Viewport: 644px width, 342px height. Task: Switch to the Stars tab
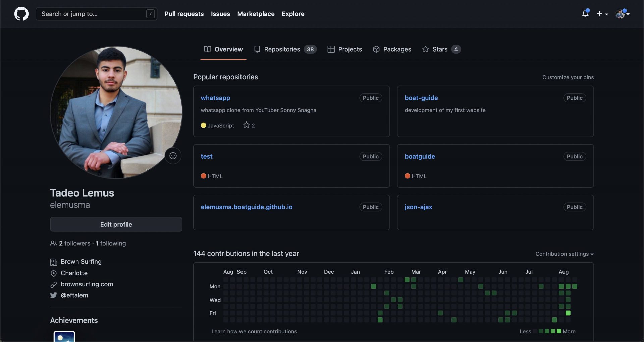point(441,49)
